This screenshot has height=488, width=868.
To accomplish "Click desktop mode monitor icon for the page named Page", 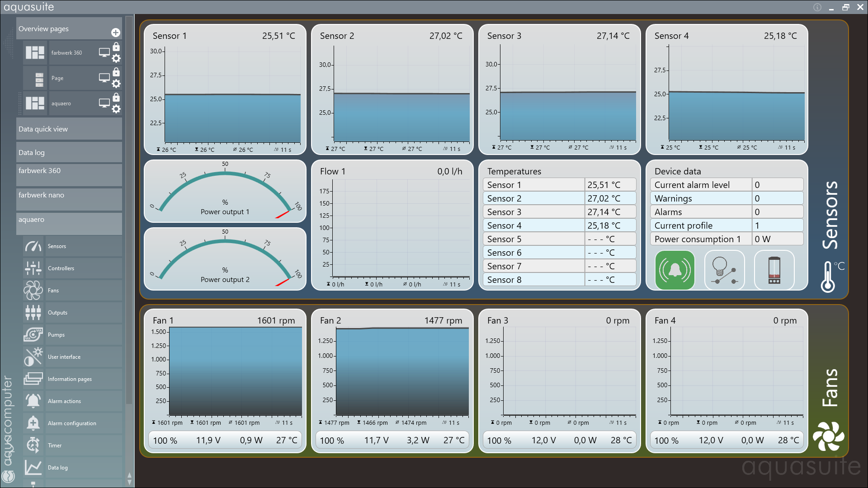I will pos(104,78).
